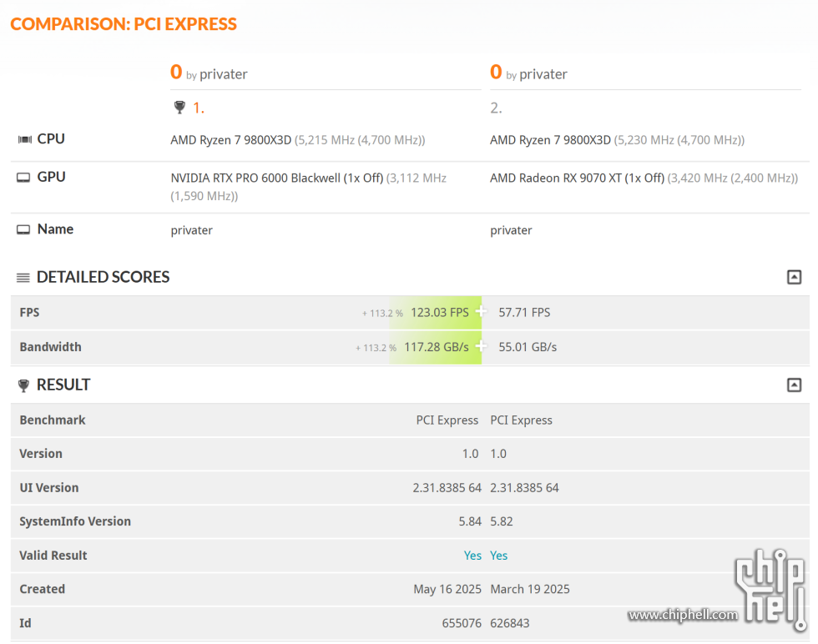The height and width of the screenshot is (644, 818).
Task: Click the result Id 655076
Action: (462, 623)
